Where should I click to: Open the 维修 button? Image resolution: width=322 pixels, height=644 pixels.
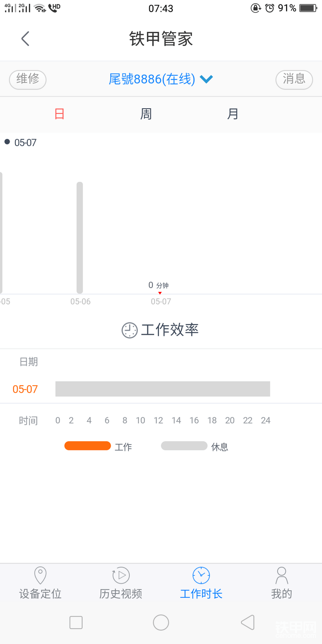[x=28, y=79]
